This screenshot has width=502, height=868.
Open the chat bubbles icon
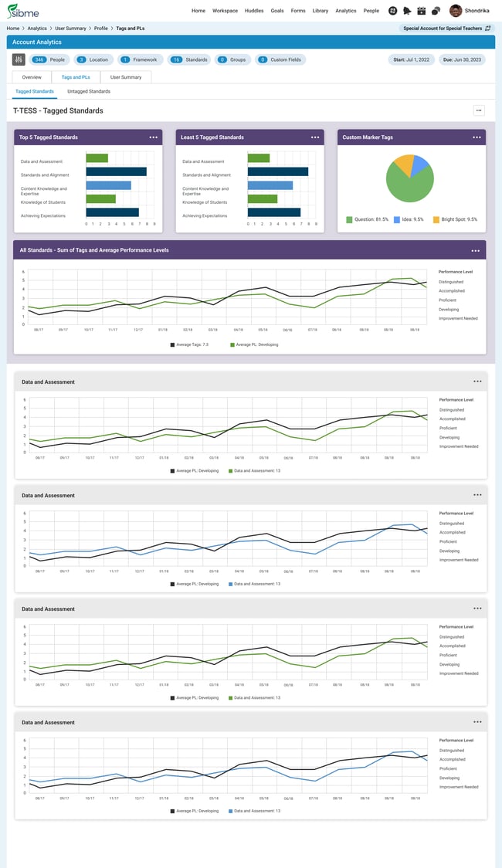click(436, 11)
